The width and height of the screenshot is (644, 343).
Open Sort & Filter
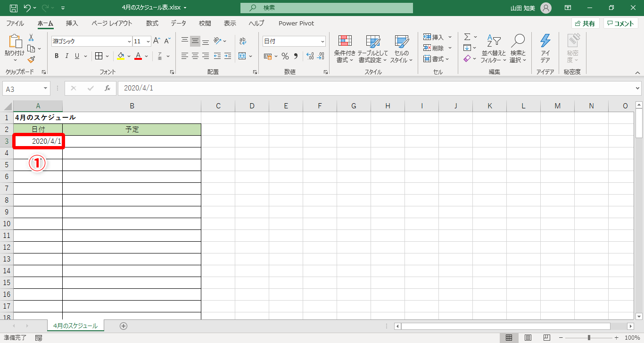tap(493, 49)
